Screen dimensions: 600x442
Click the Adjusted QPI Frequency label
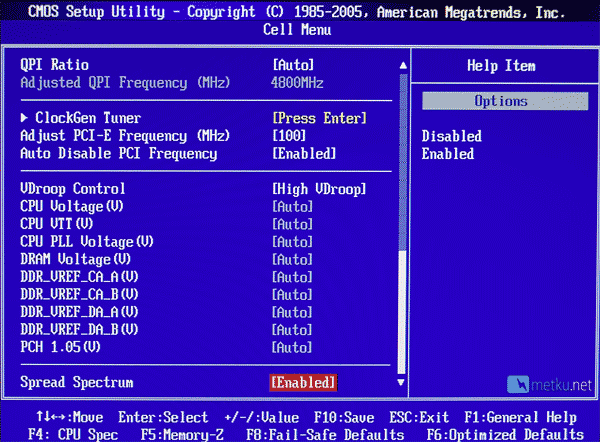tap(125, 83)
